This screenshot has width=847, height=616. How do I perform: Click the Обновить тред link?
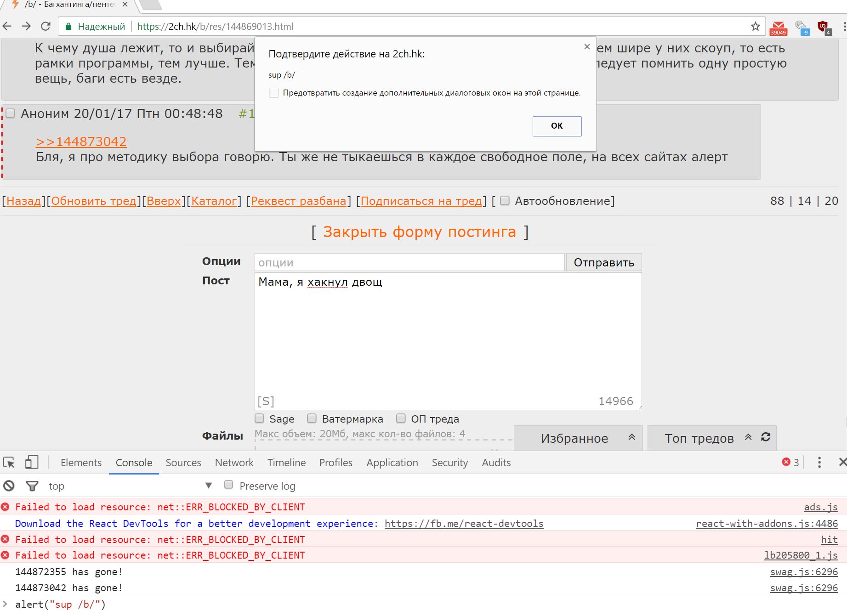pyautogui.click(x=94, y=201)
